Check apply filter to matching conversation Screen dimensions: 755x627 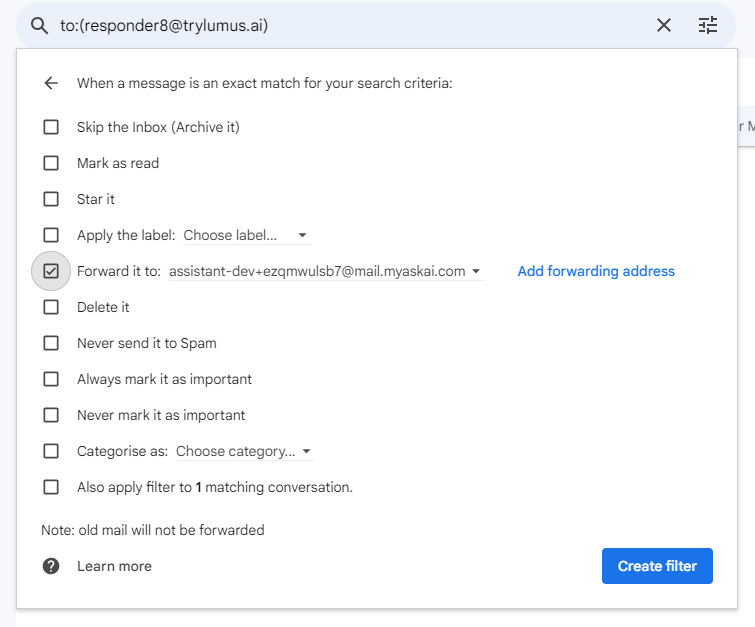pos(51,487)
